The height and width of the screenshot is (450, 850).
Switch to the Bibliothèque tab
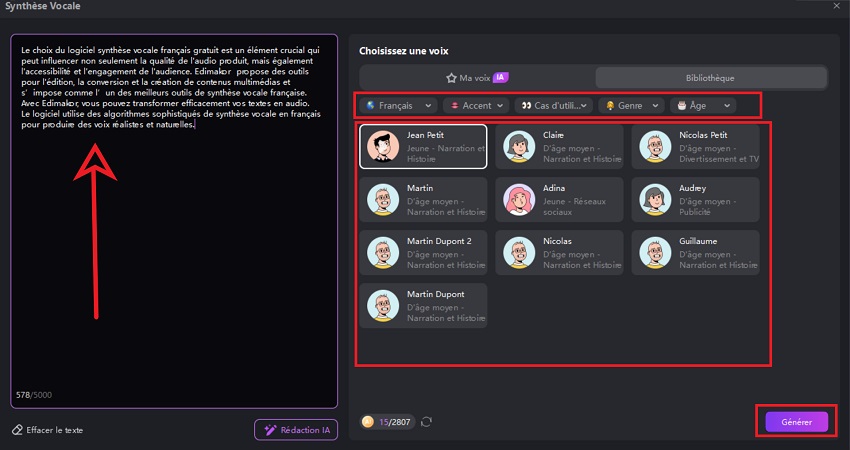(x=710, y=77)
